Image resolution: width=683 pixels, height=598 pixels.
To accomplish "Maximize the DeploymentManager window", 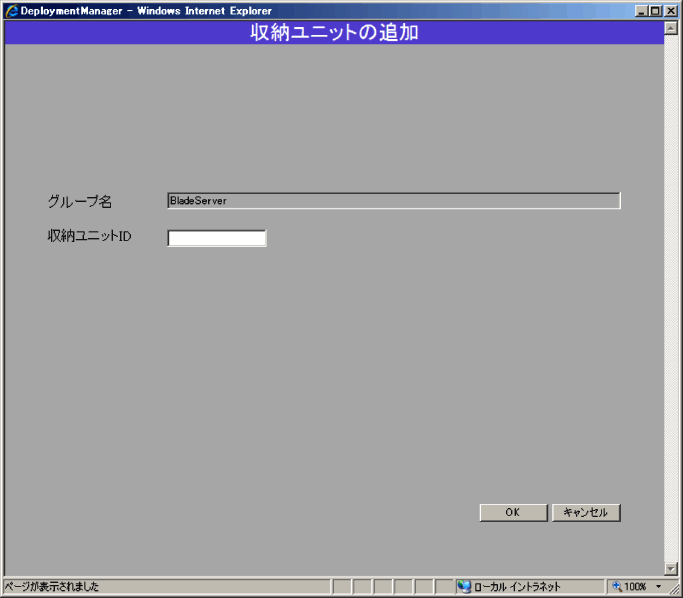I will (655, 11).
